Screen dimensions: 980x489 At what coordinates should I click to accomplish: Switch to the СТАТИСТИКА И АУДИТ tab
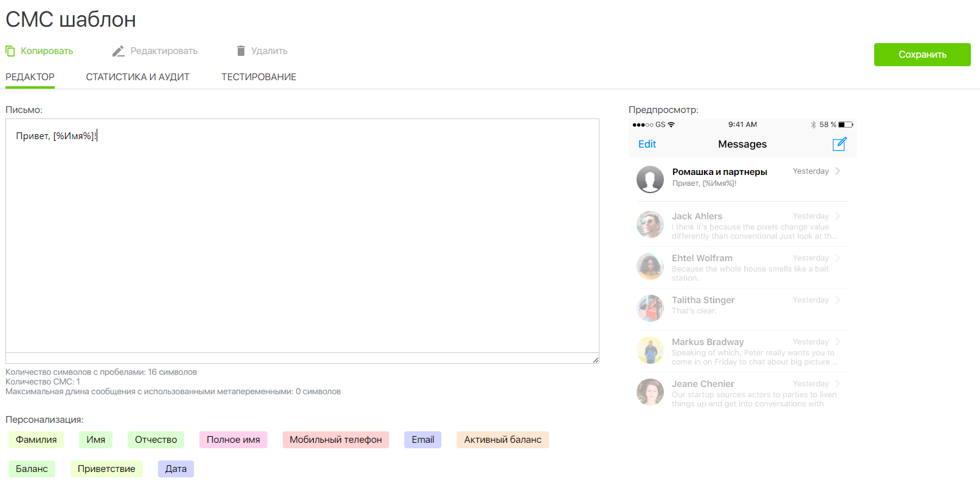137,77
